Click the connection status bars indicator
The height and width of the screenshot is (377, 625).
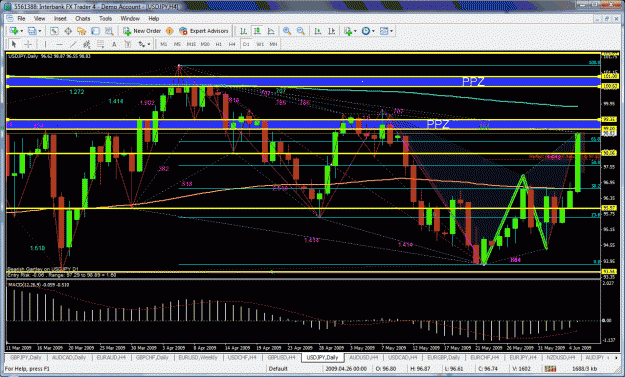550,369
